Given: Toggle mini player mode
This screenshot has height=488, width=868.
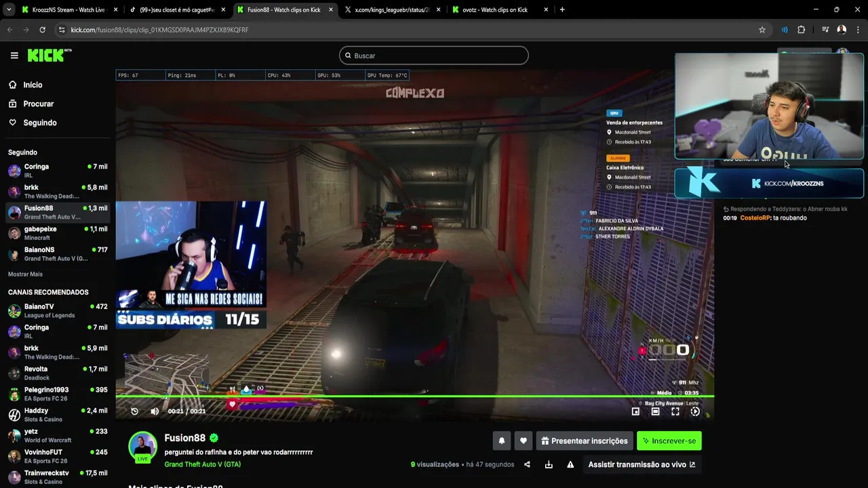Looking at the screenshot, I should (x=635, y=411).
